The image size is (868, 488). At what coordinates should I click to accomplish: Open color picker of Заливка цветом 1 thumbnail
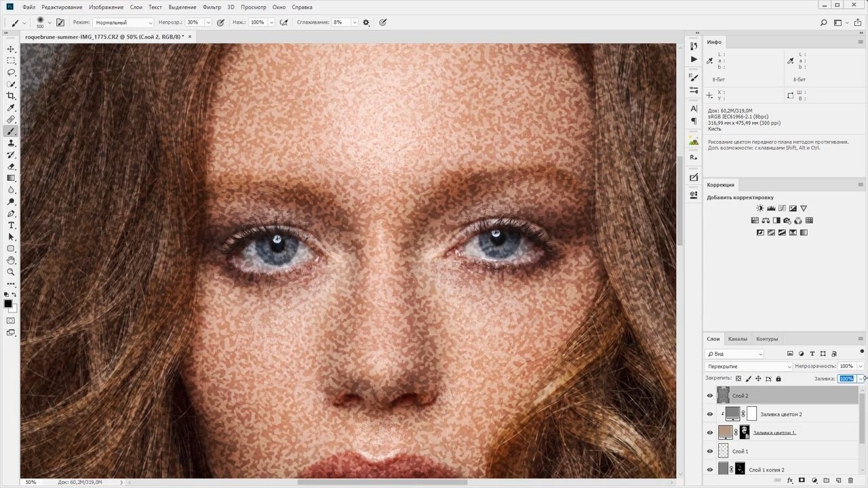(724, 432)
